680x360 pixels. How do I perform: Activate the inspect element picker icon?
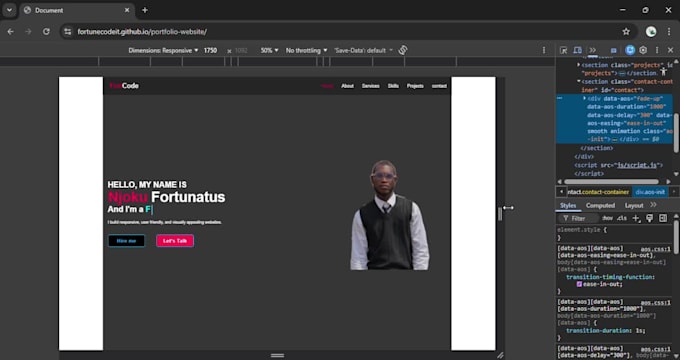point(563,50)
